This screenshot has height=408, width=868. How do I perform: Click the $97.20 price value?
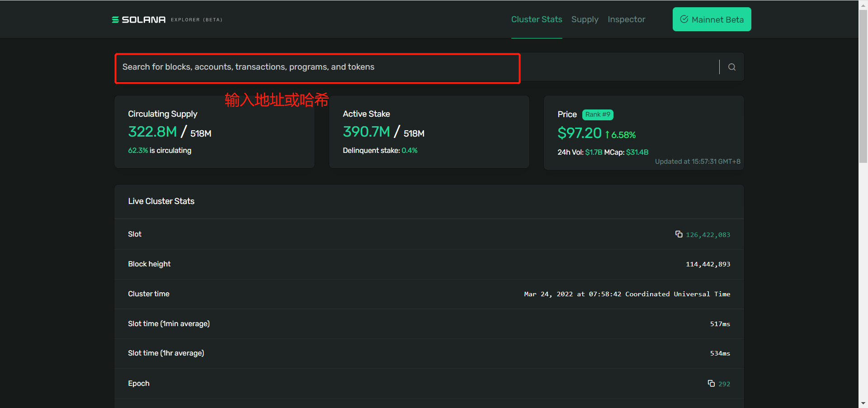pos(579,133)
